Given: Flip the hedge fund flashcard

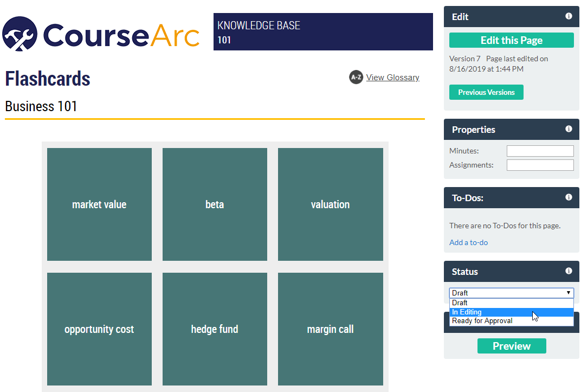Looking at the screenshot, I should [x=215, y=329].
